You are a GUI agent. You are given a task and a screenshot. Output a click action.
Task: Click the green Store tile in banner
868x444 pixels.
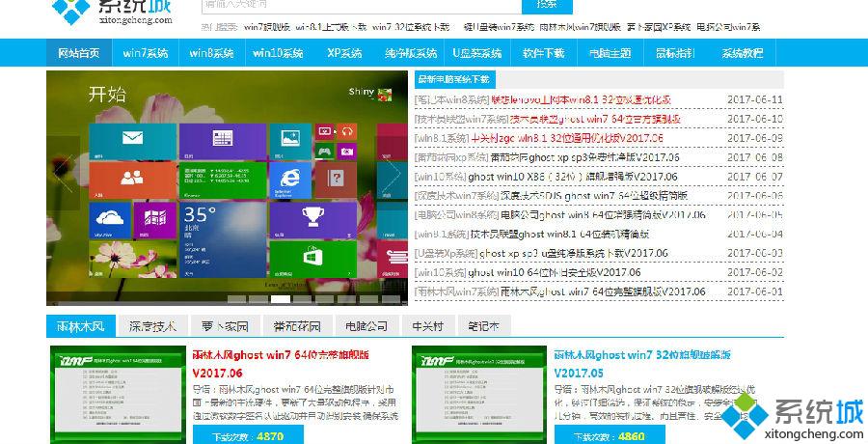point(312,259)
